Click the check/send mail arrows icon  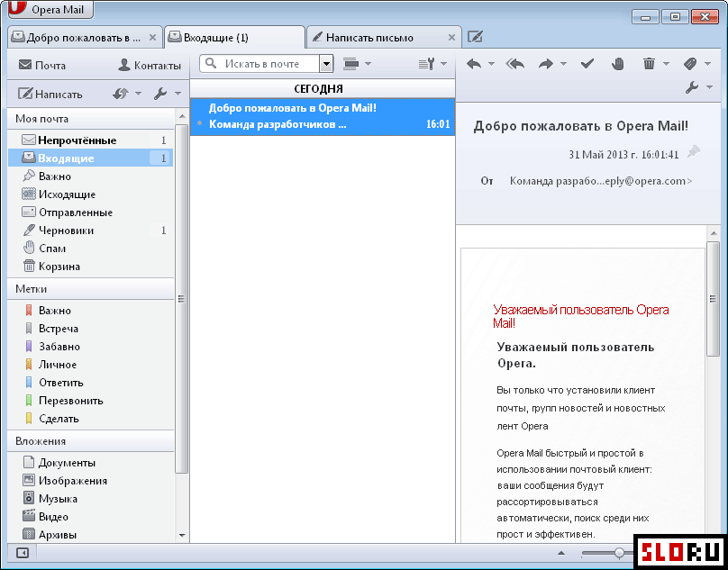pyautogui.click(x=121, y=94)
